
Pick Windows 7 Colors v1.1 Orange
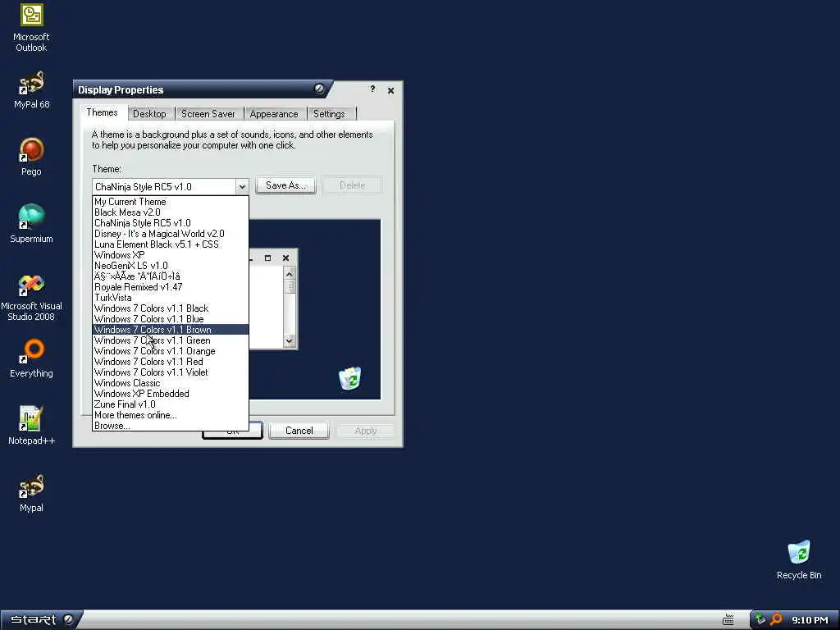point(171,351)
